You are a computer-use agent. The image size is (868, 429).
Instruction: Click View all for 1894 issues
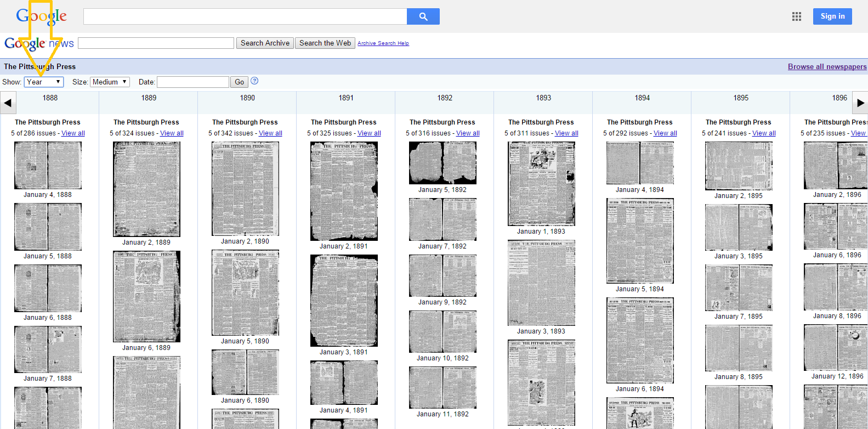[x=665, y=133]
